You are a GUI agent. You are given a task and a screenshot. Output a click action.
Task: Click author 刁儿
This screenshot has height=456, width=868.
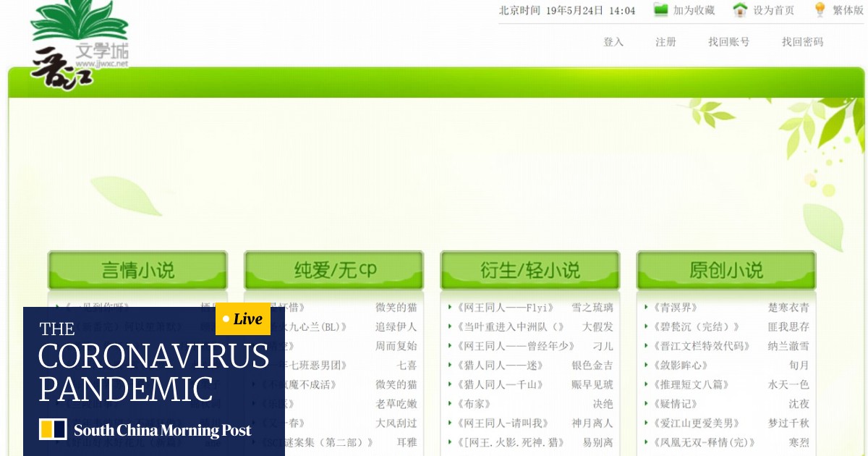(603, 346)
